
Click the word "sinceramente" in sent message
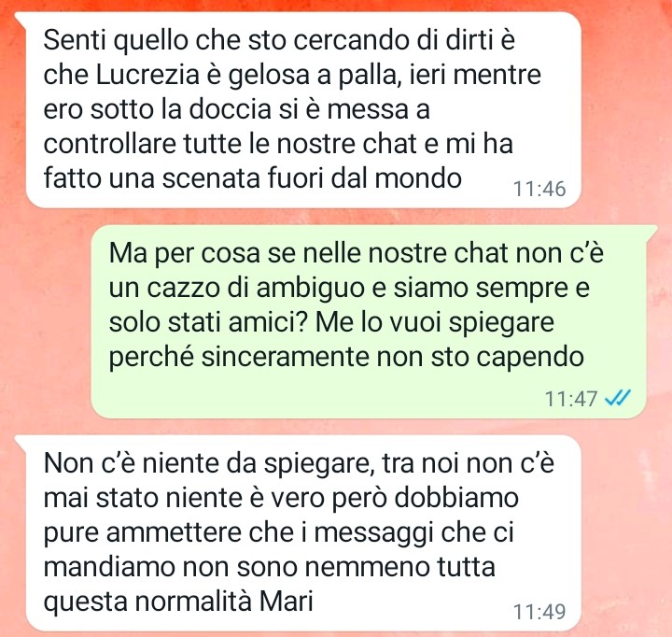pos(285,357)
